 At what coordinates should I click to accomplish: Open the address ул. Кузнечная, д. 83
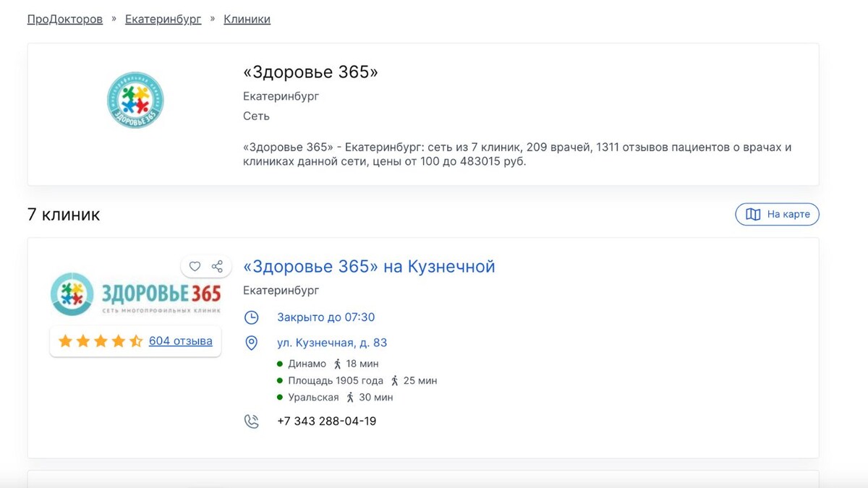tap(332, 343)
